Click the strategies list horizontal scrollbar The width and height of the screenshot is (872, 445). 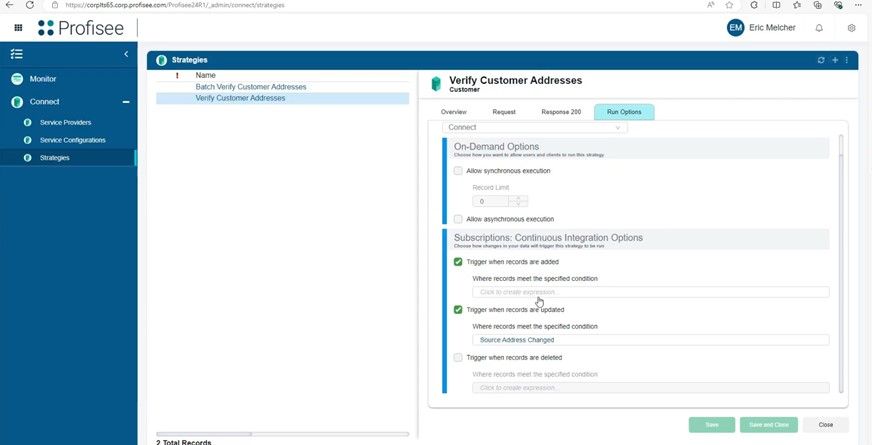pos(283,434)
